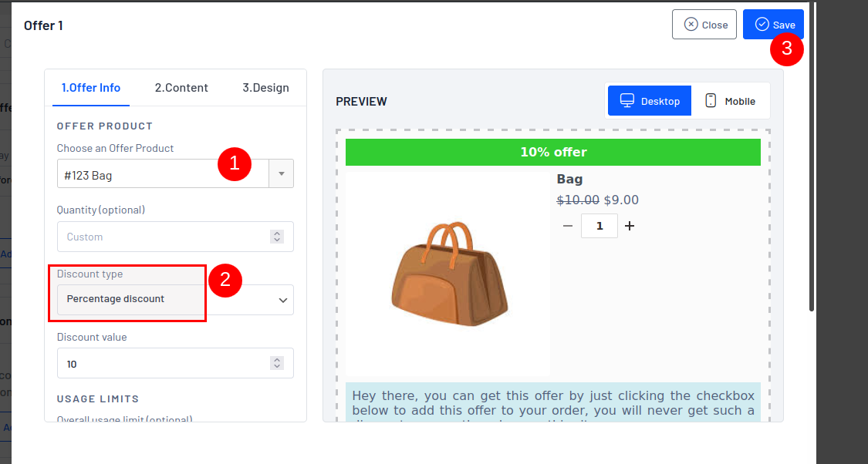868x464 pixels.
Task: Click the Close button
Action: 704,25
